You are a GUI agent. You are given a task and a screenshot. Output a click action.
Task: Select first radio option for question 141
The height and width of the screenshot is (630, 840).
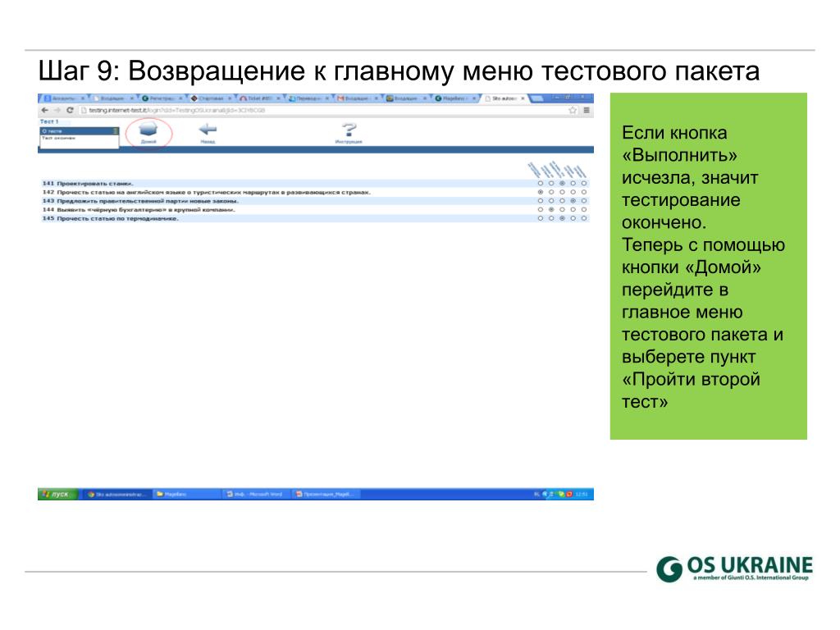(x=540, y=183)
